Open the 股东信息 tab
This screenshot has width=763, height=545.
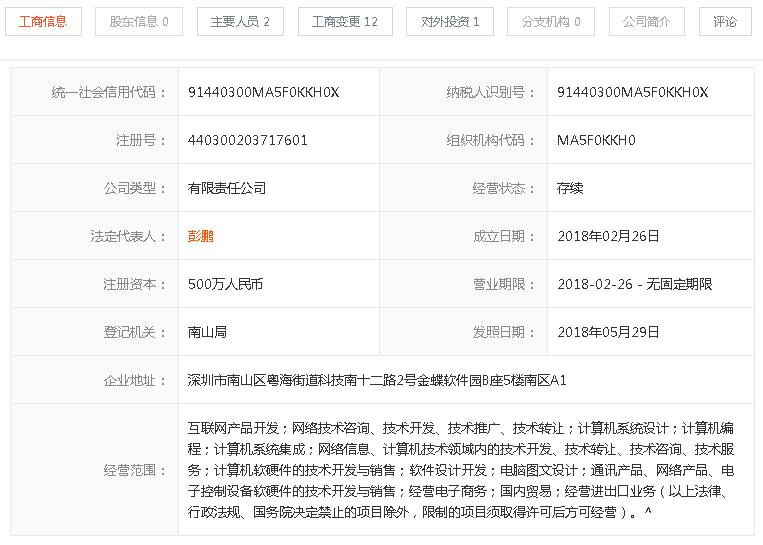point(138,21)
